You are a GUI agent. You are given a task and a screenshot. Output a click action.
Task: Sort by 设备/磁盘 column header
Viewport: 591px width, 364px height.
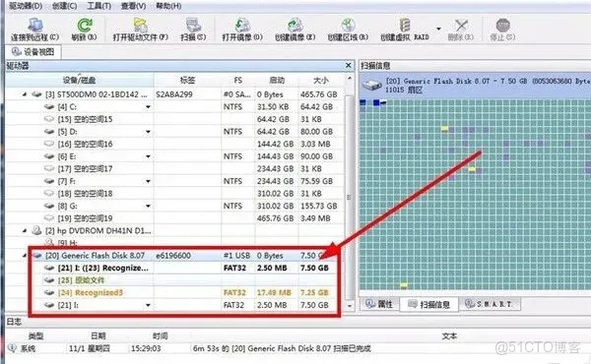(x=80, y=80)
